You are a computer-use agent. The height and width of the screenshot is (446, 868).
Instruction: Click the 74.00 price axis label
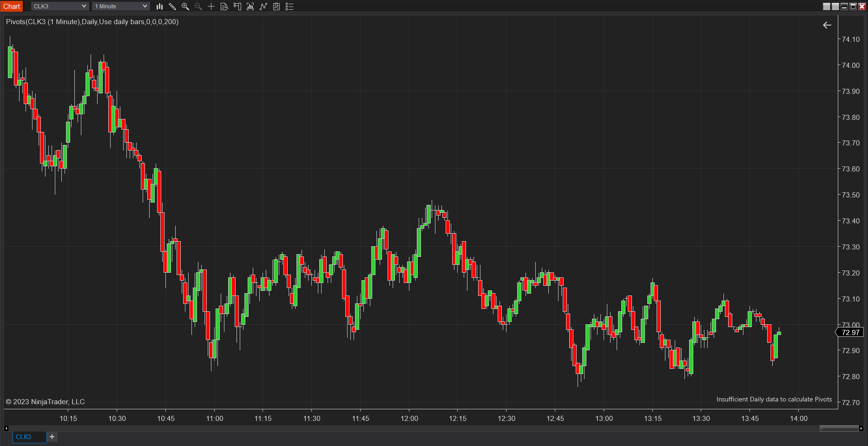(851, 66)
